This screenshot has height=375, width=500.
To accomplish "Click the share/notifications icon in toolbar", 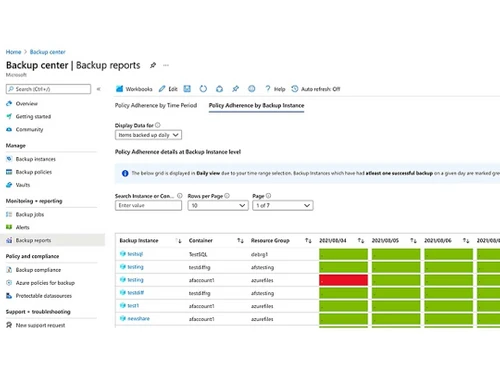I will point(219,89).
